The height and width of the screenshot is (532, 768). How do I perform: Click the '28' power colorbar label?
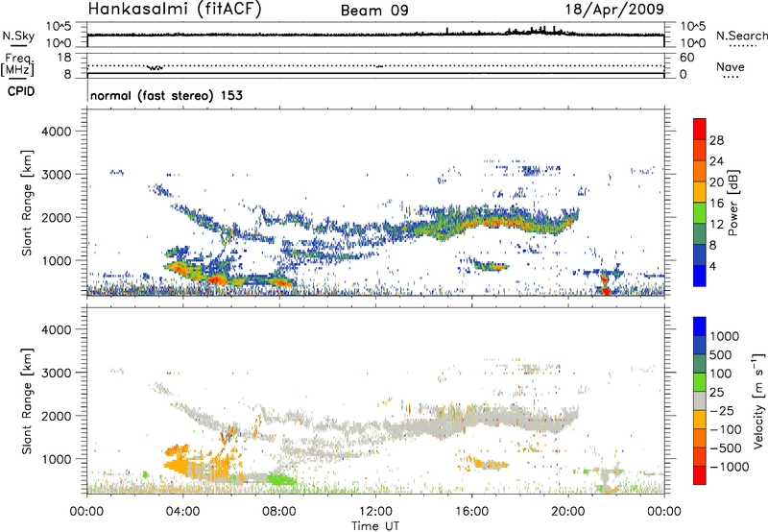coord(716,140)
